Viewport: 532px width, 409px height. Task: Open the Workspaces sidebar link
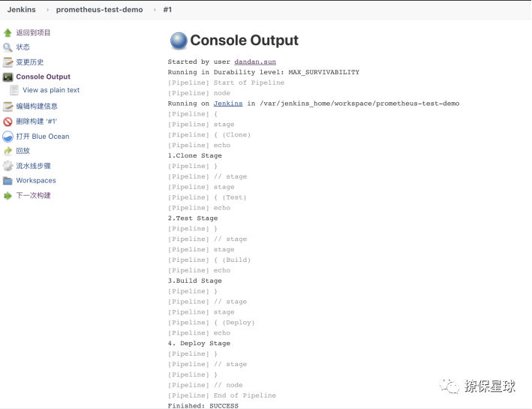36,181
